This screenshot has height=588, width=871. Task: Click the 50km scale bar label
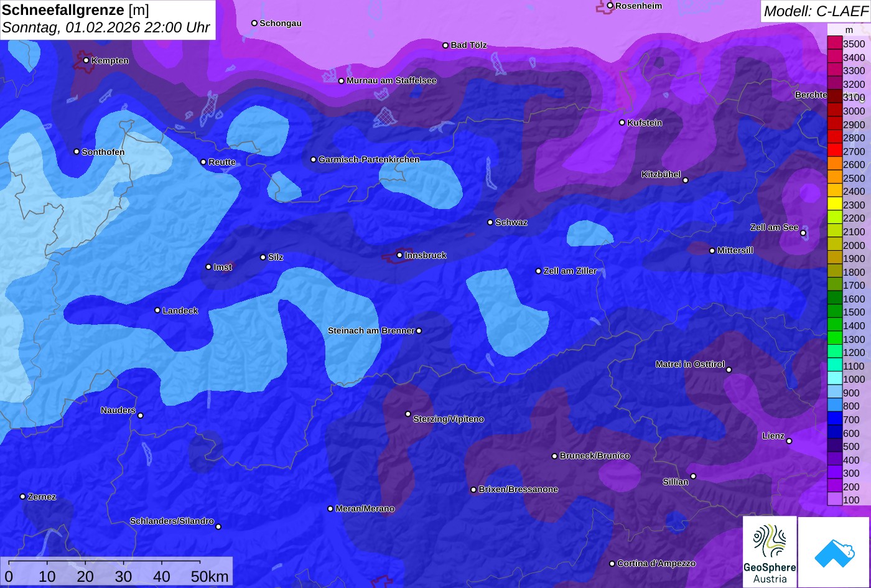pyautogui.click(x=210, y=576)
